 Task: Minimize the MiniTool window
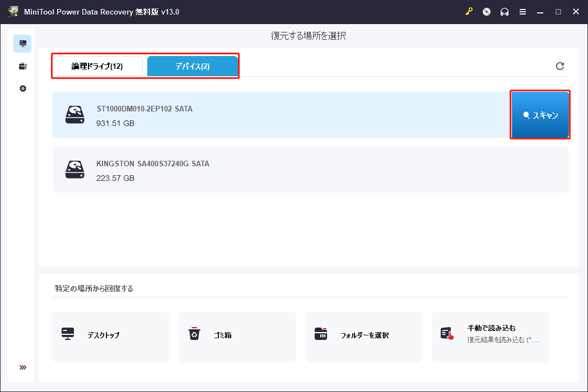(x=540, y=12)
